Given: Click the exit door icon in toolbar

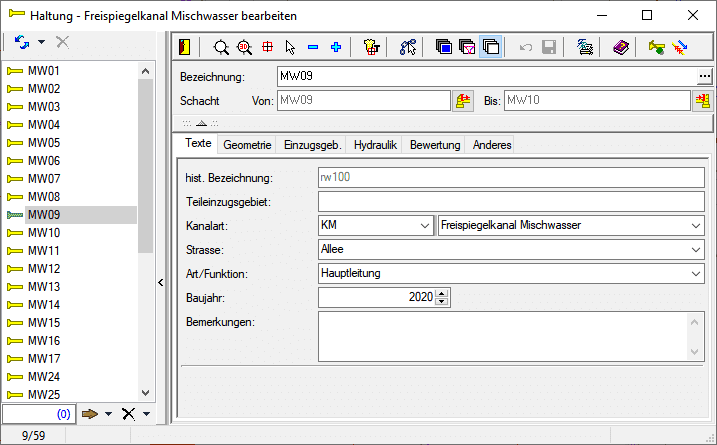Looking at the screenshot, I should click(x=184, y=47).
